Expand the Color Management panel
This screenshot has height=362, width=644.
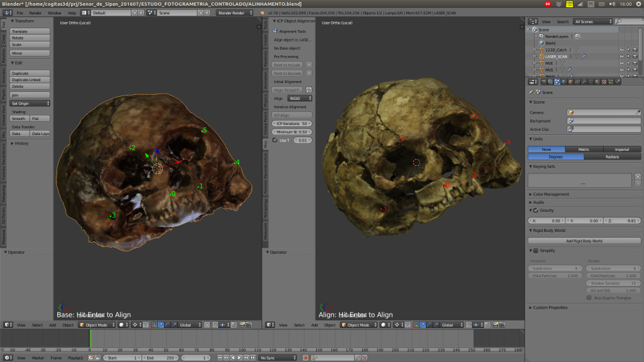[551, 194]
